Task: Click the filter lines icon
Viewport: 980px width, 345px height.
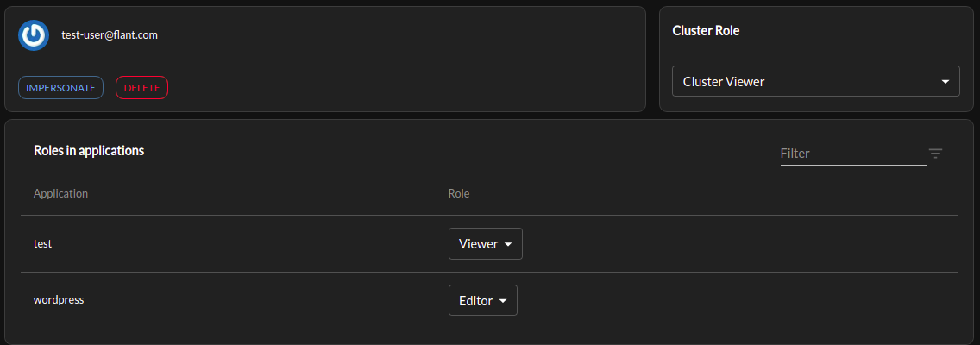Action: [x=935, y=154]
